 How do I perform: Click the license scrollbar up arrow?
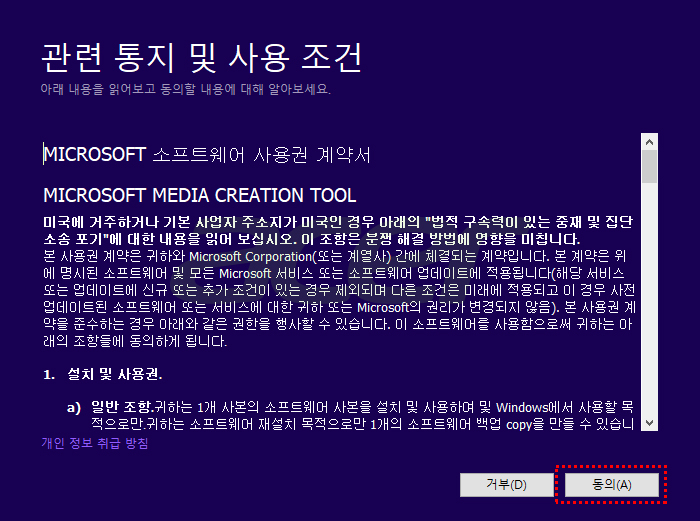[650, 142]
